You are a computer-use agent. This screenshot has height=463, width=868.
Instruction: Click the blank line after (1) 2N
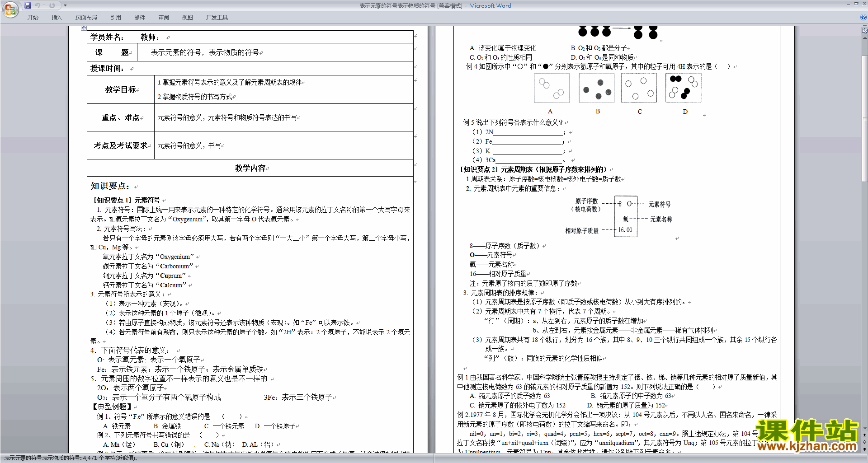528,132
